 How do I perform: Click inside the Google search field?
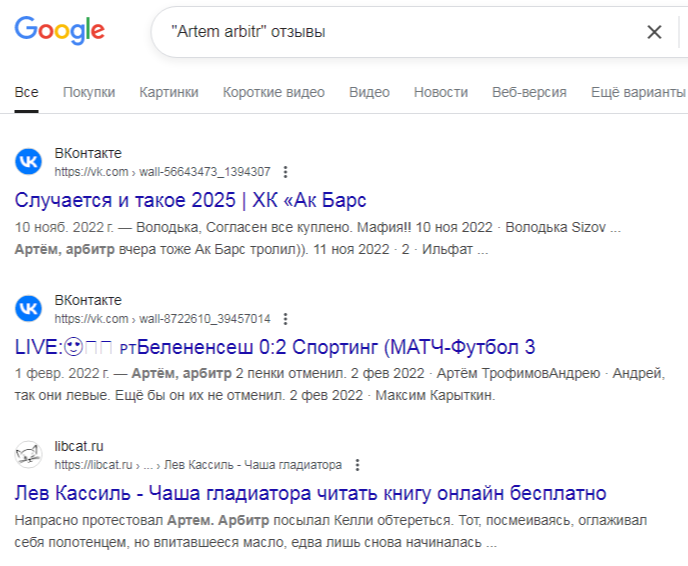400,32
